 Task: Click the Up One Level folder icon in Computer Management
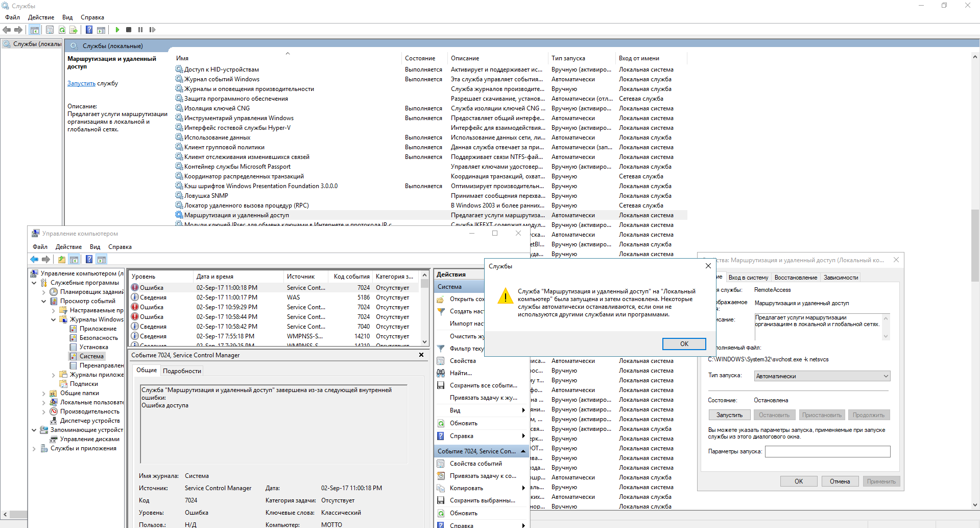62,259
